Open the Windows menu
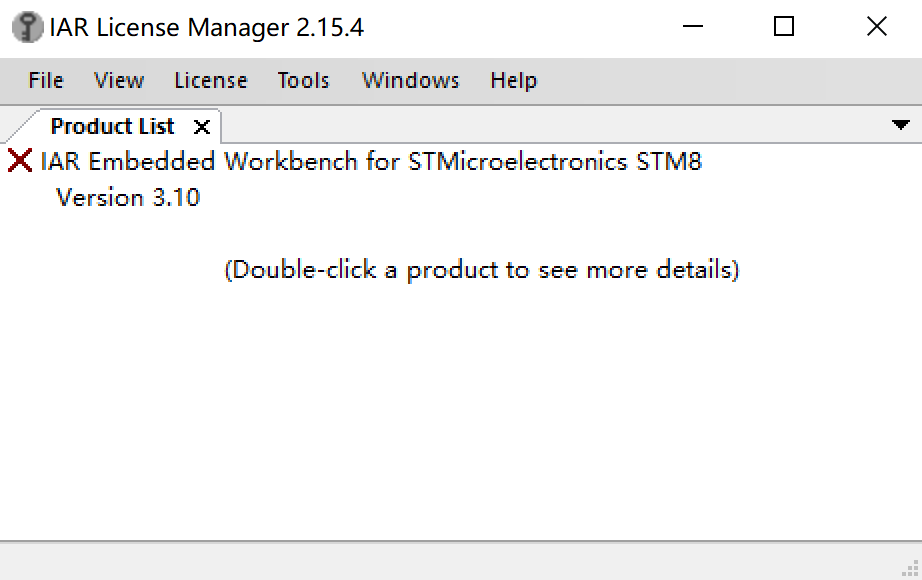 point(410,81)
